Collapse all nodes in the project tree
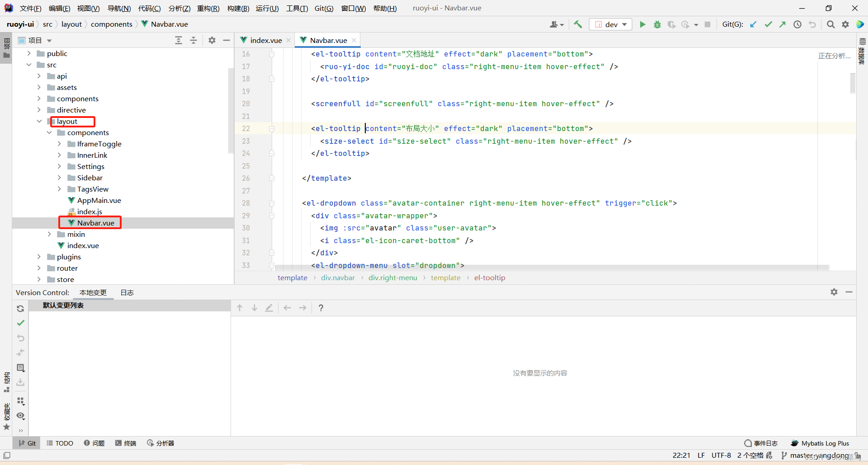This screenshot has height=465, width=868. (193, 40)
